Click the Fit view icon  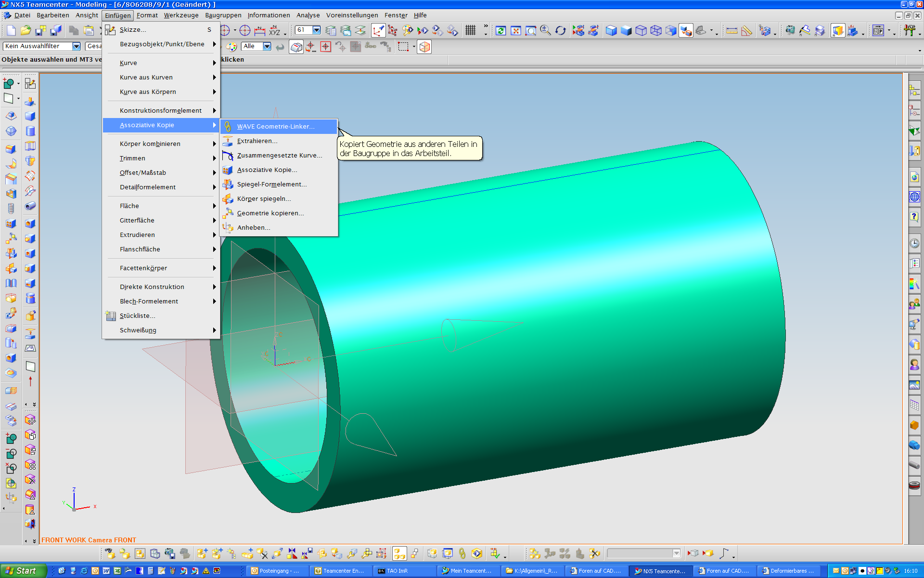[x=516, y=30]
